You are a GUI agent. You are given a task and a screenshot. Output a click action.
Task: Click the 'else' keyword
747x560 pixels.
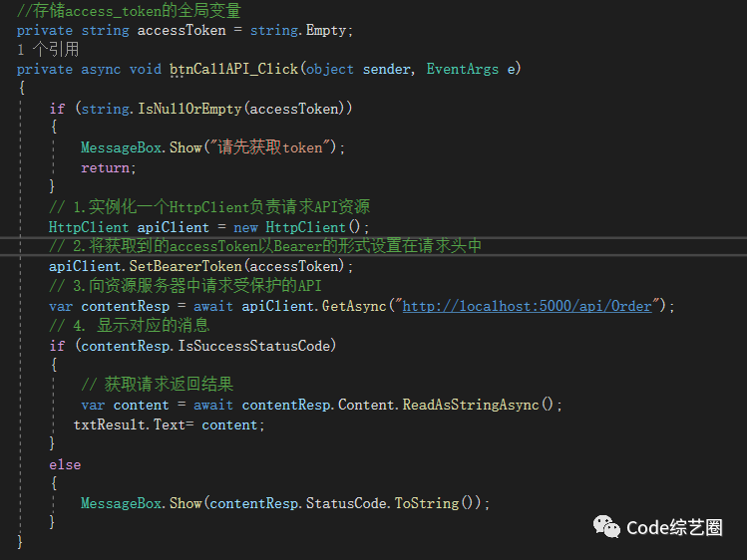tap(65, 465)
